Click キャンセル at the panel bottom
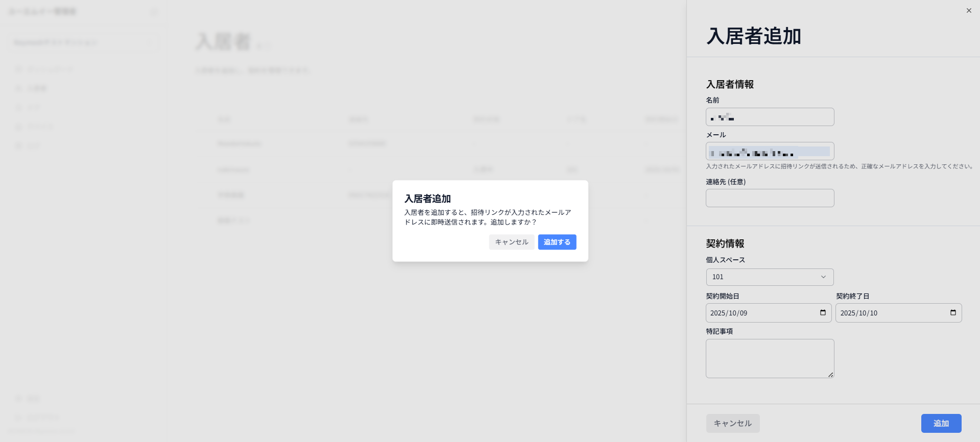The image size is (980, 442). click(x=733, y=423)
